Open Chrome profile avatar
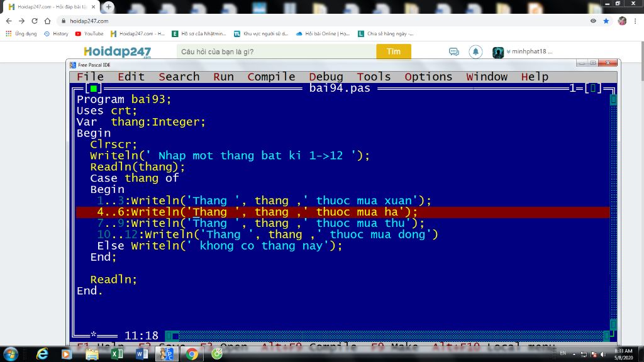Image resolution: width=644 pixels, height=362 pixels. click(x=622, y=21)
